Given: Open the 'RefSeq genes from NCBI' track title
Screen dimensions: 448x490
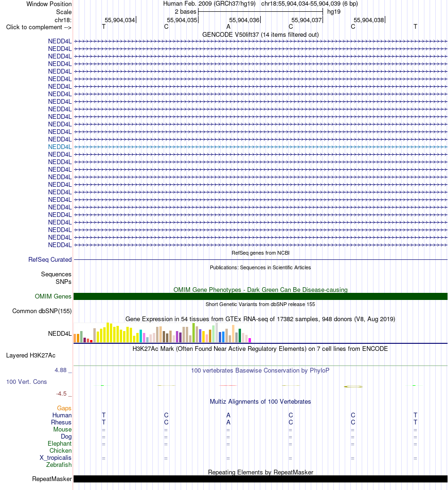Looking at the screenshot, I should (260, 253).
